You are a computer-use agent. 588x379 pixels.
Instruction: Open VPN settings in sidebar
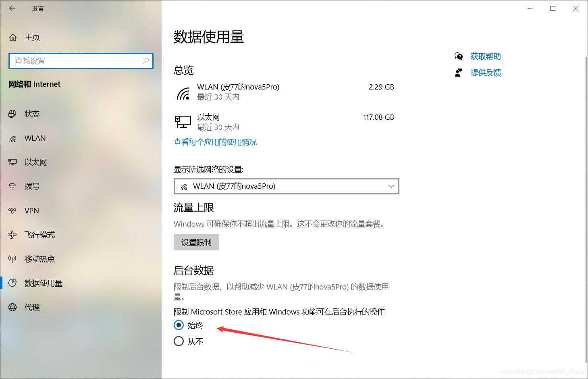pyautogui.click(x=31, y=210)
